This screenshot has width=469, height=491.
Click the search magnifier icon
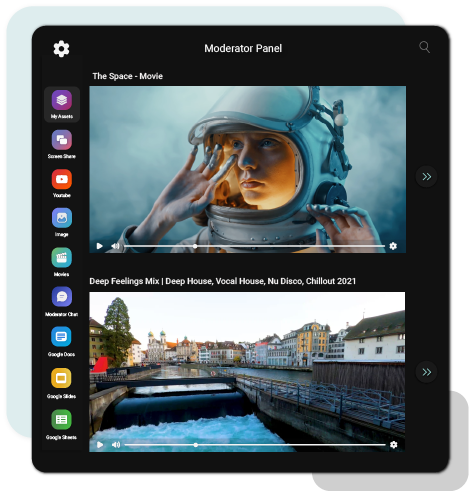[424, 47]
